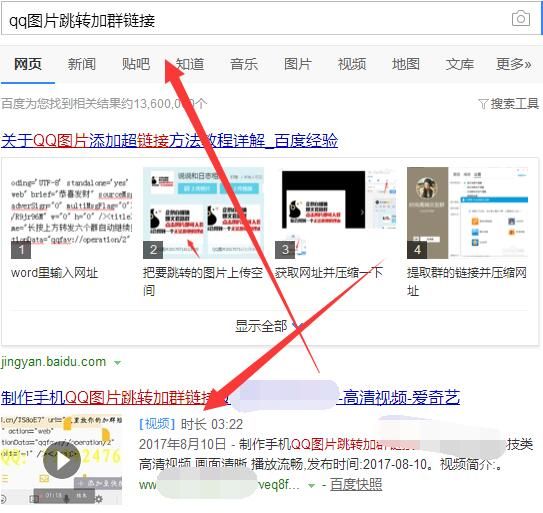
Task: Click the [视频] tag label
Action: coord(157,424)
